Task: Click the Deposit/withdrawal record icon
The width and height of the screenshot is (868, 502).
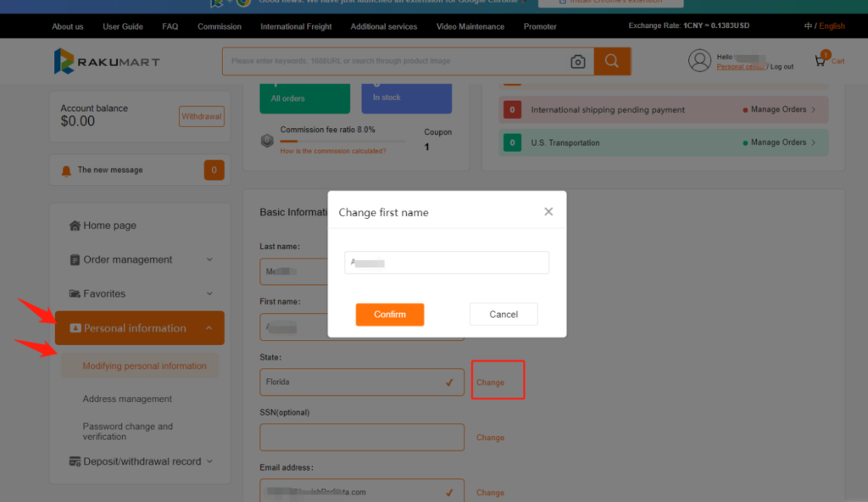Action: [x=75, y=461]
